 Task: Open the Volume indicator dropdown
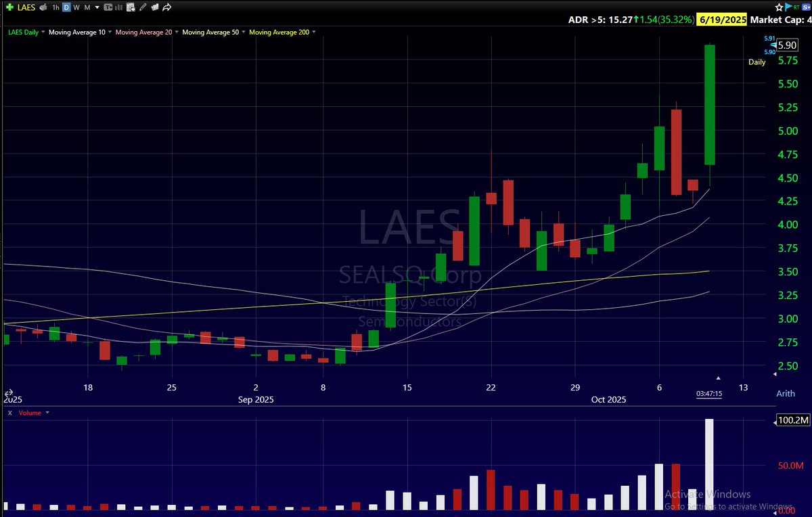point(47,413)
